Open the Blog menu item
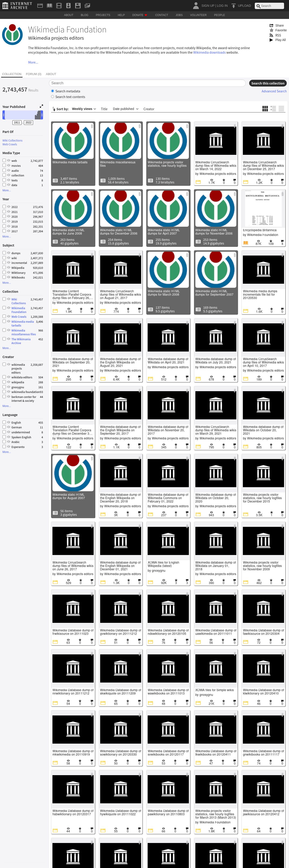 (84, 15)
